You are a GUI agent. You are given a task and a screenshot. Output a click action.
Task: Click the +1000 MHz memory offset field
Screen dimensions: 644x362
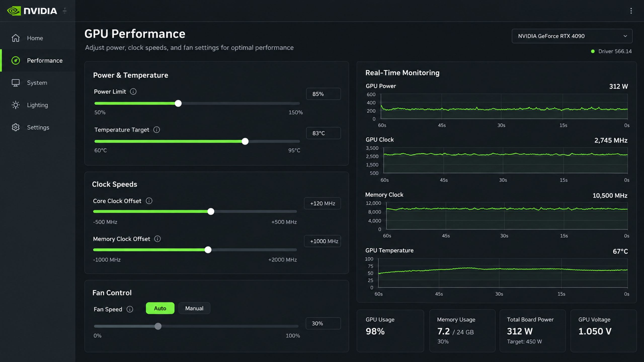322,241
